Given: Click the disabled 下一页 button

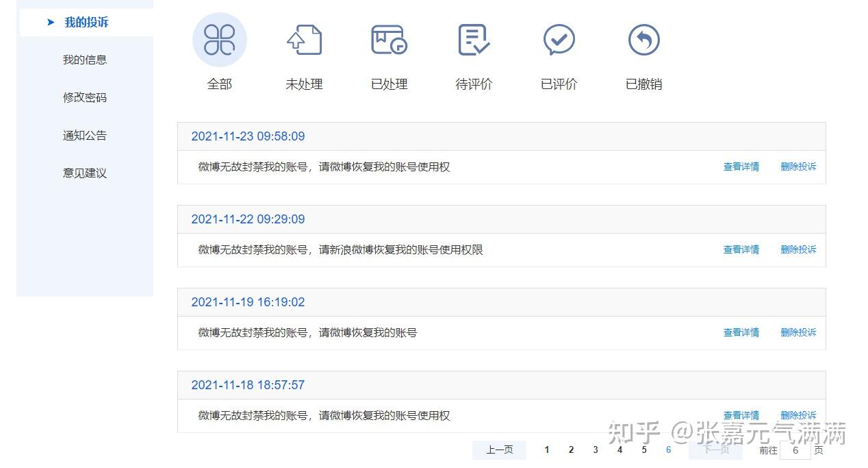Looking at the screenshot, I should point(715,449).
